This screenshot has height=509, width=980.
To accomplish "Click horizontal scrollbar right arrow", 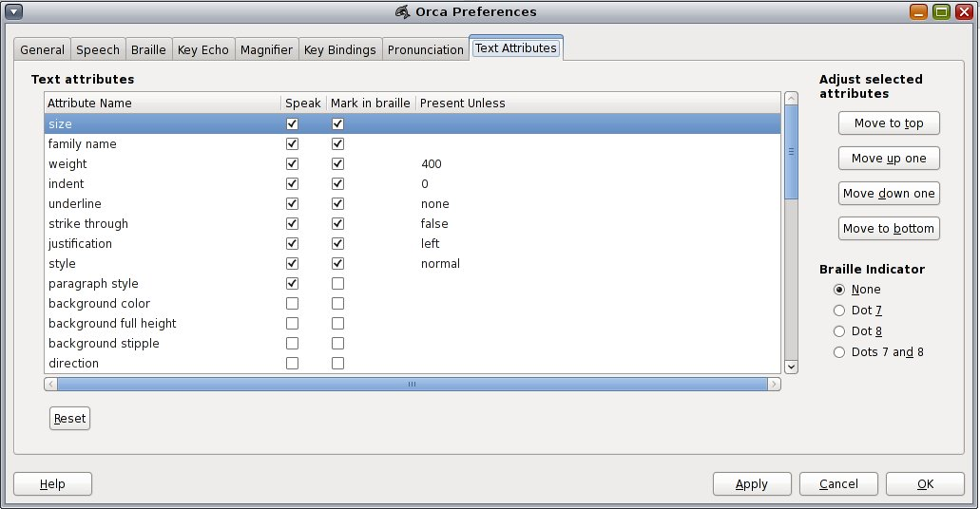I will coord(774,384).
